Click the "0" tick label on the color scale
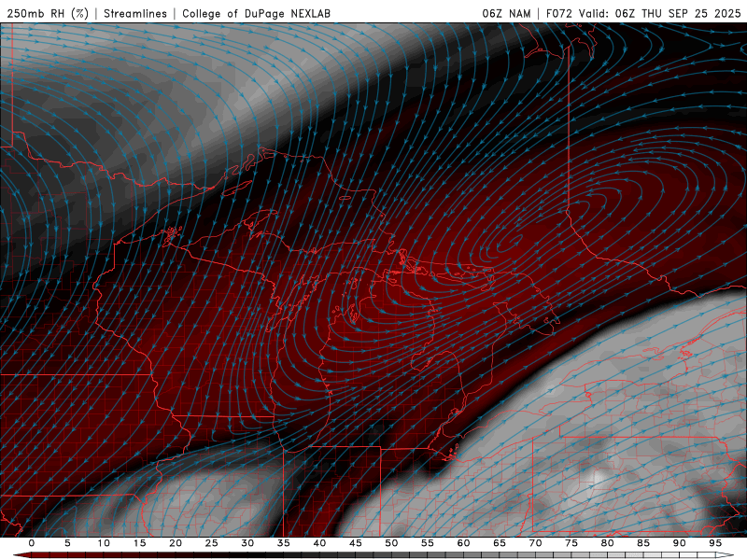 tap(32, 543)
